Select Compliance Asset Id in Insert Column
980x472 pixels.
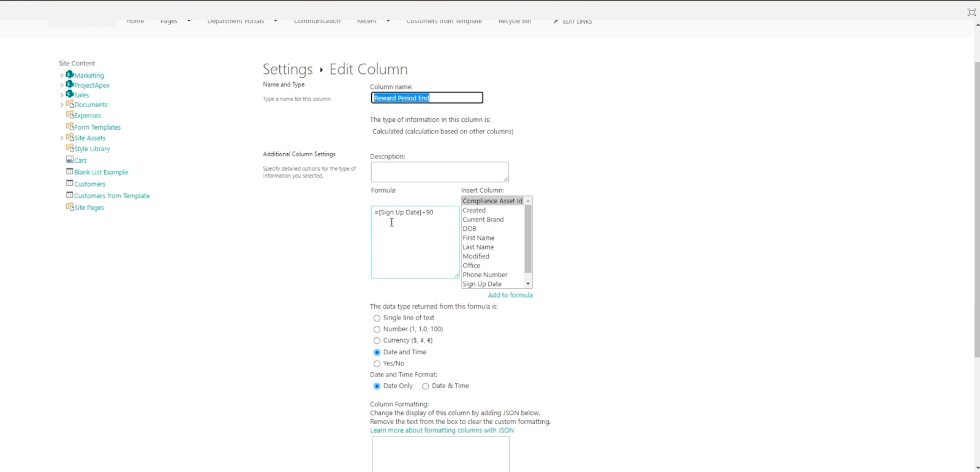pos(492,201)
